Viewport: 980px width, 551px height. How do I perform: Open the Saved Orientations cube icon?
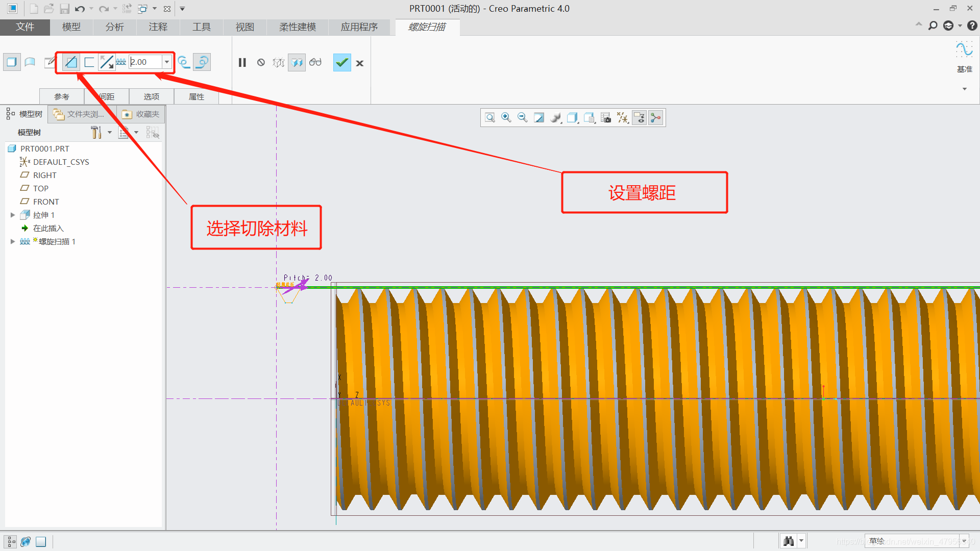[572, 118]
